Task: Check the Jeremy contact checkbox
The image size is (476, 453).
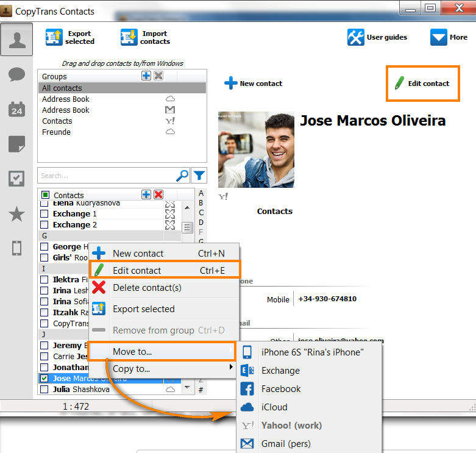Action: tap(44, 345)
